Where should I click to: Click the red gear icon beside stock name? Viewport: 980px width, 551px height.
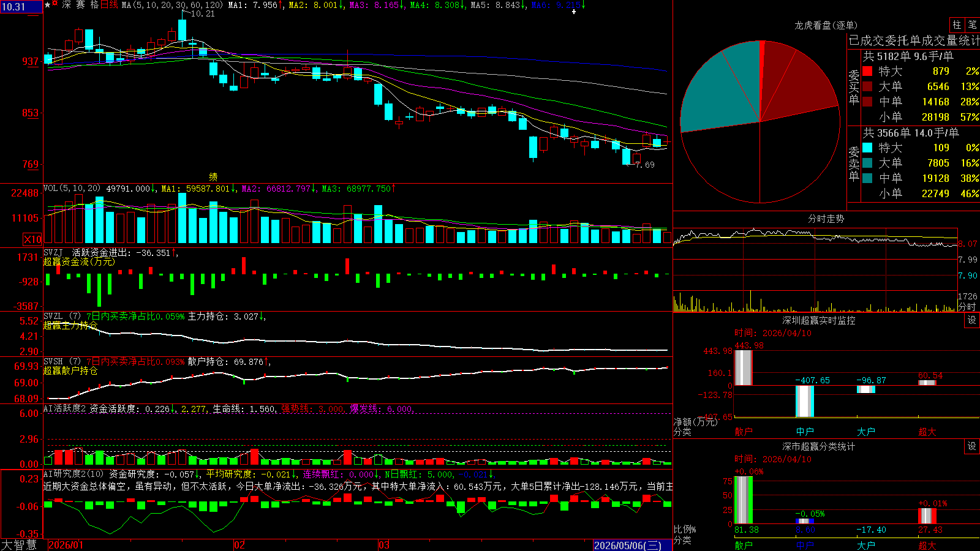(x=55, y=4)
